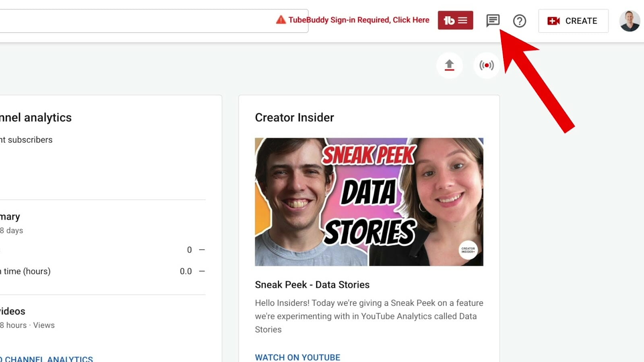
Task: Click the Go live broadcast icon
Action: [487, 65]
